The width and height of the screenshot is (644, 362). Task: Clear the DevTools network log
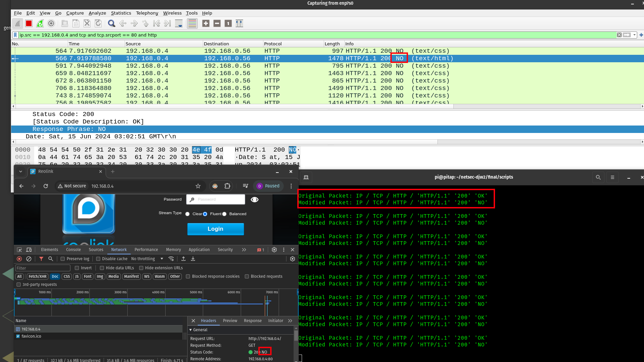click(x=29, y=259)
